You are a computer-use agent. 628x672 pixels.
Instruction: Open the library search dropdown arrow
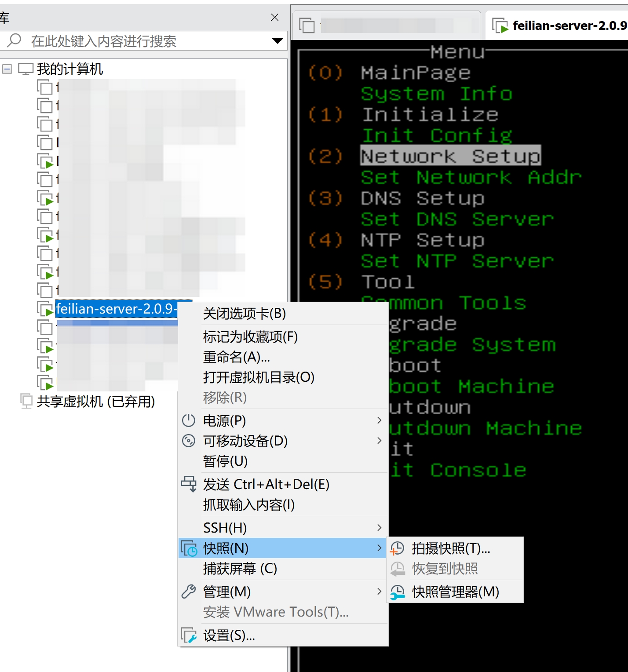pos(277,41)
